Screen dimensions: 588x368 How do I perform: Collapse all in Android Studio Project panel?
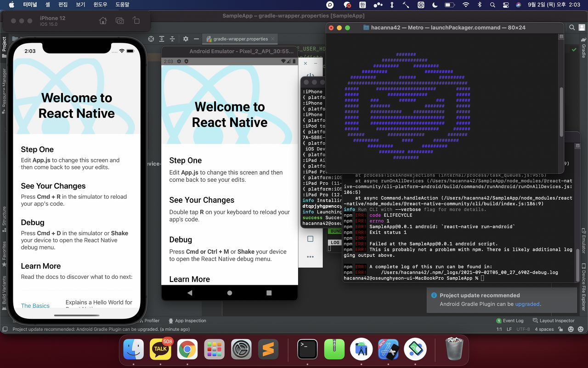pyautogui.click(x=172, y=39)
